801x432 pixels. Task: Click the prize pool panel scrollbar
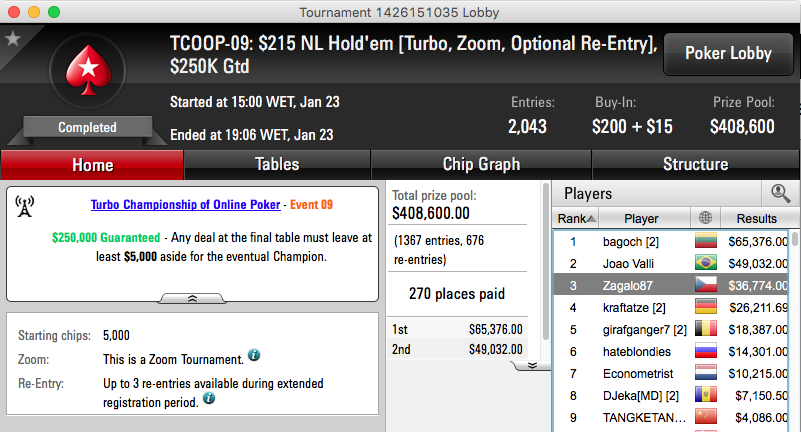[546, 263]
